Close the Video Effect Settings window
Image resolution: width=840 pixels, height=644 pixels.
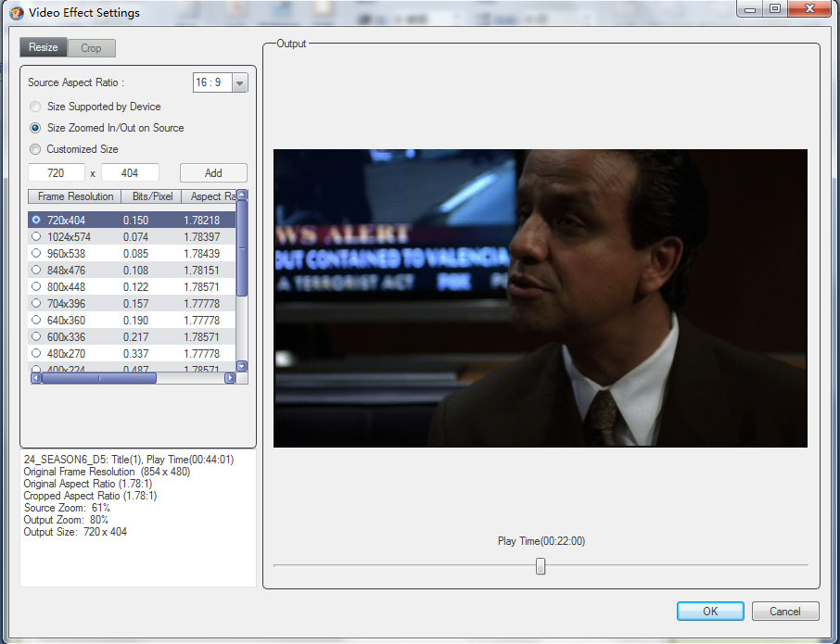point(809,9)
